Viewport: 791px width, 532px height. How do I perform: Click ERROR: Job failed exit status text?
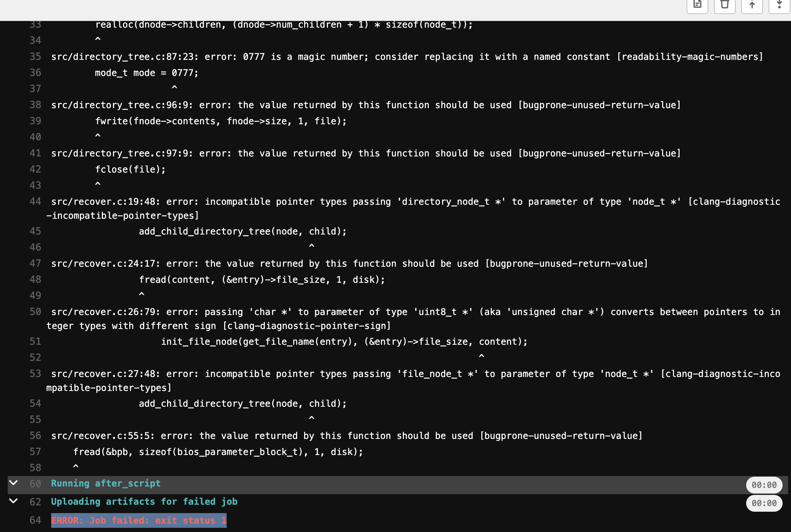pos(139,520)
